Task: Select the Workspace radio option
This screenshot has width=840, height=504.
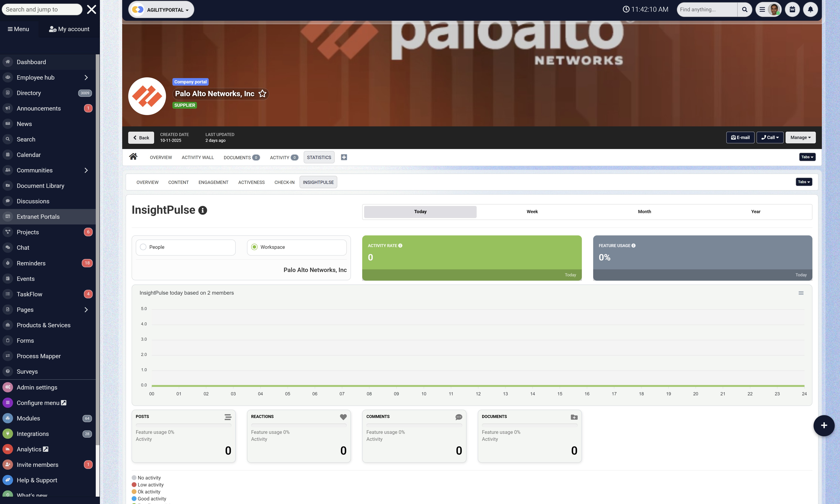Action: pos(254,247)
